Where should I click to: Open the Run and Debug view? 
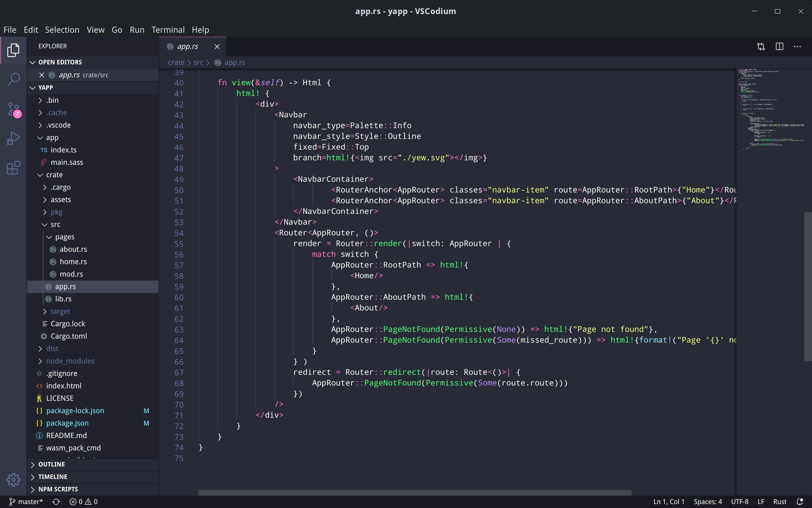[x=14, y=138]
